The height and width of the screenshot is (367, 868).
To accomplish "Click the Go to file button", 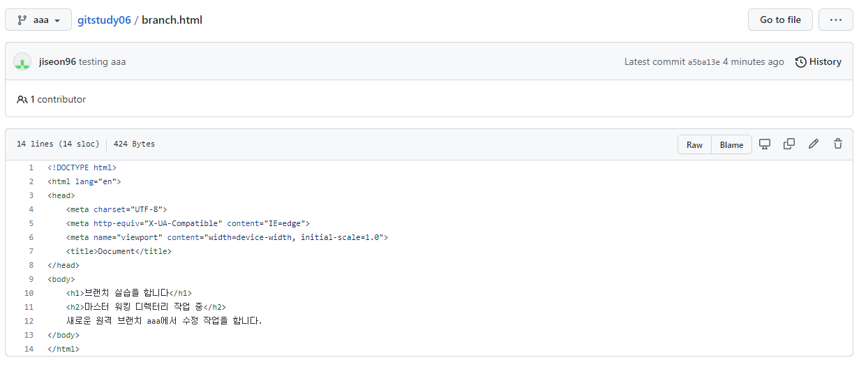I will click(x=780, y=20).
